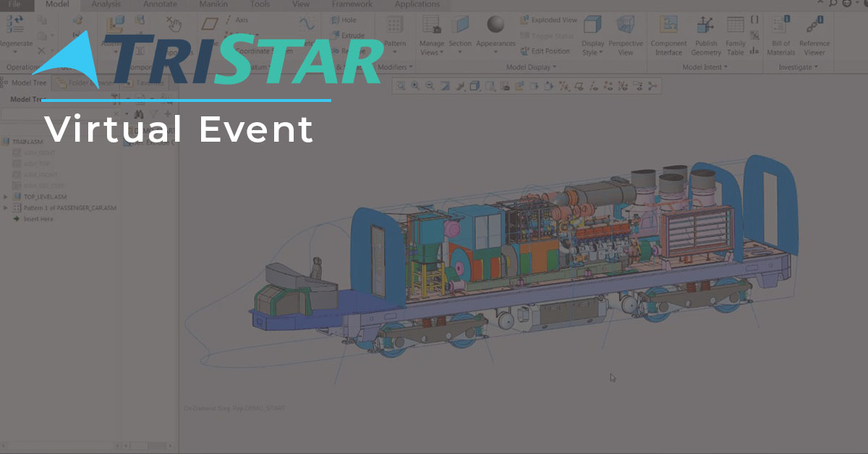This screenshot has width=868, height=454.
Task: Select the Model Tree navigator tab
Action: point(25,82)
